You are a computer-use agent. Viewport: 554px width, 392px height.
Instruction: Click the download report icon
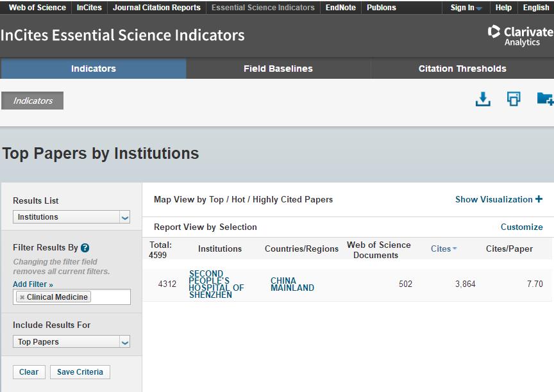[x=482, y=99]
